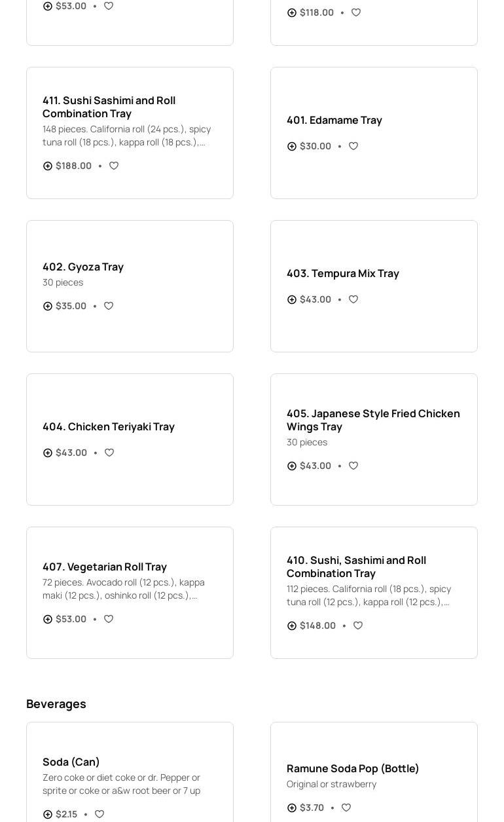Open the 403. Tempura Mix Tray item

342,273
